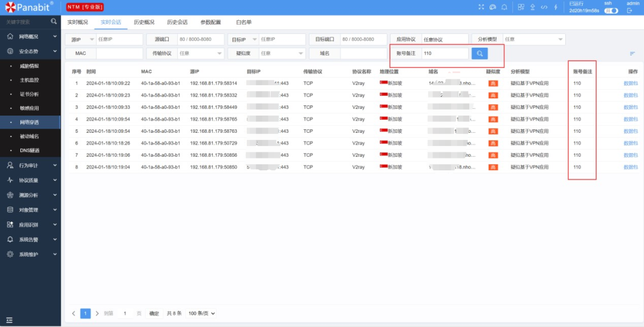Open the column settings icon above table
This screenshot has height=327, width=644.
point(633,54)
